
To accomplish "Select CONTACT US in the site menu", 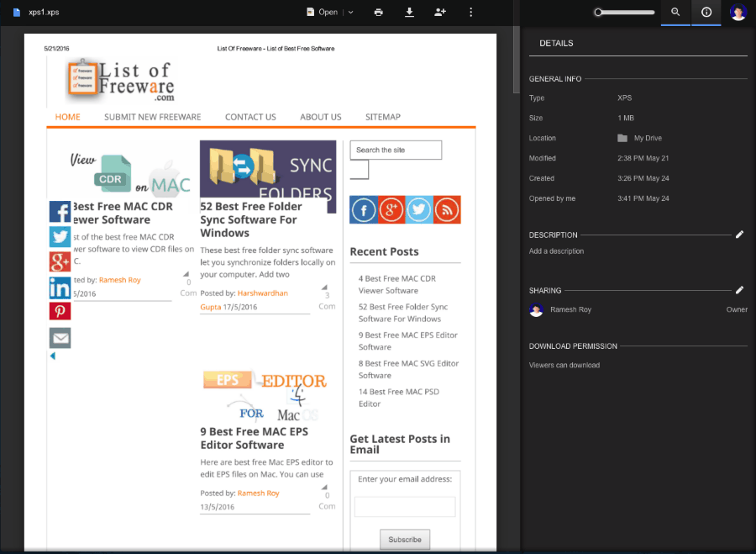I will (250, 117).
